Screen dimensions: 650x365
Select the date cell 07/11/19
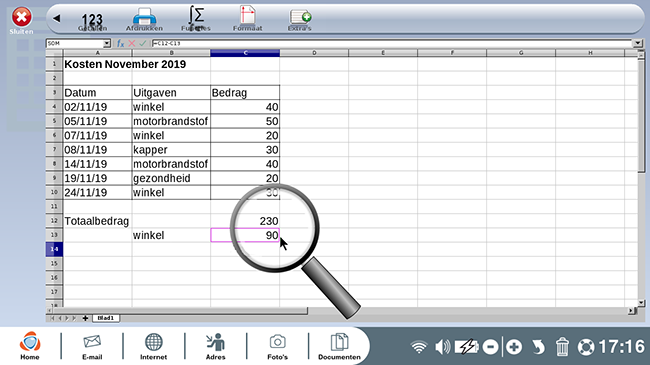click(x=97, y=135)
